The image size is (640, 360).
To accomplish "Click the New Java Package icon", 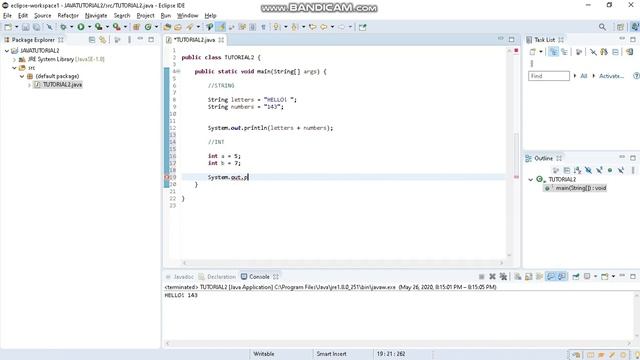I will point(136,27).
